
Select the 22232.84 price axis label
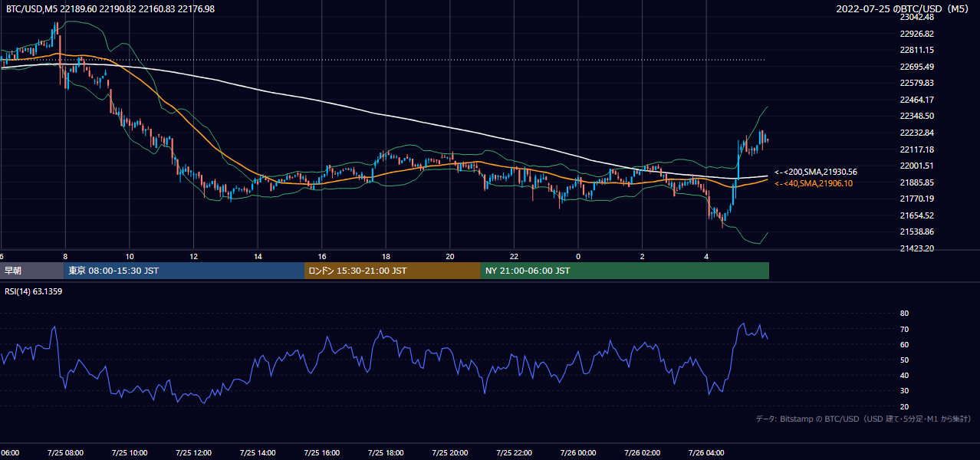917,133
